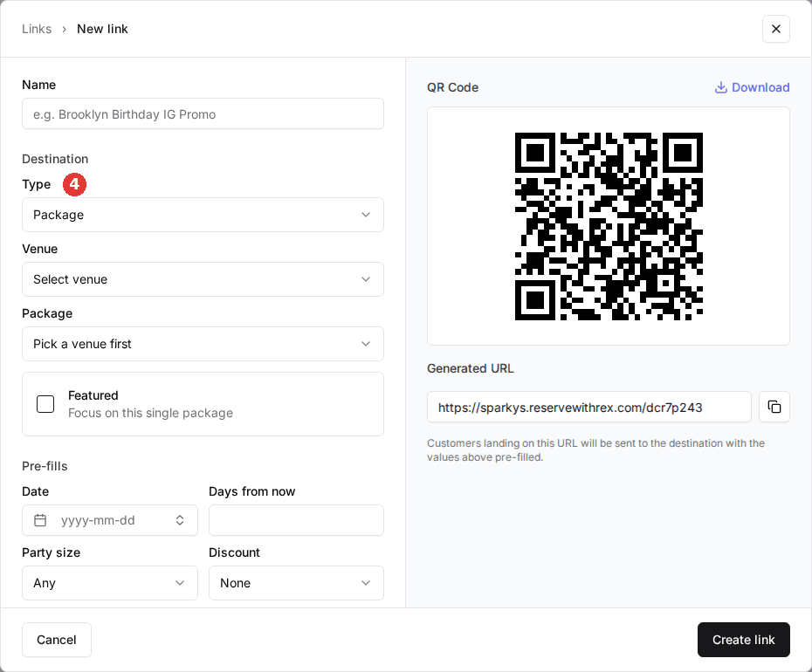Click the New link breadcrumb text
The image size is (812, 672).
click(x=102, y=29)
